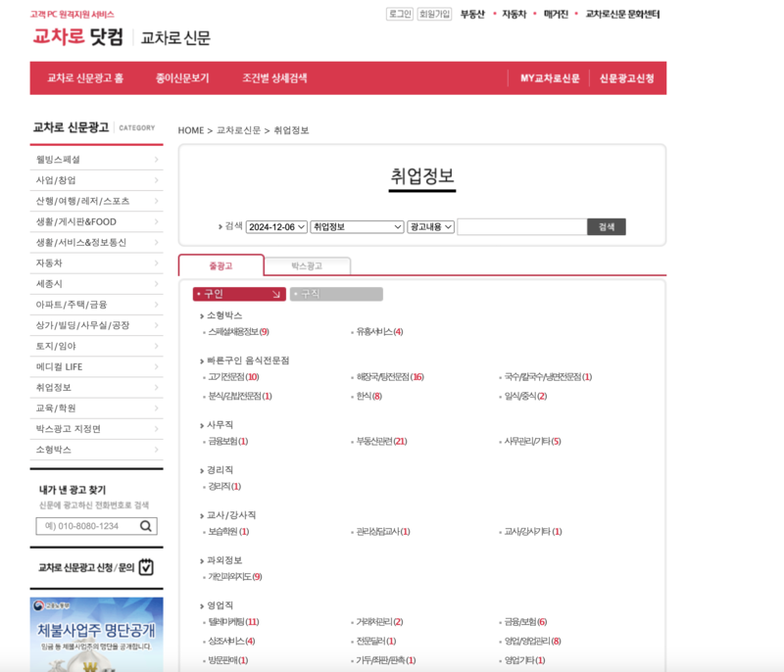This screenshot has width=784, height=672.
Task: Click the checklist icon beside 신문광고 신청/문의
Action: (x=146, y=567)
